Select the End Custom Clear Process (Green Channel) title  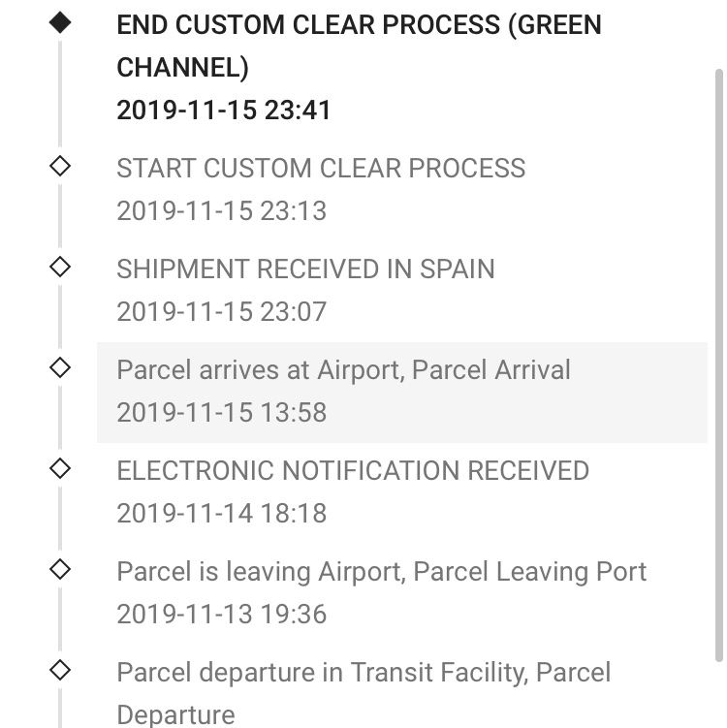(x=359, y=46)
